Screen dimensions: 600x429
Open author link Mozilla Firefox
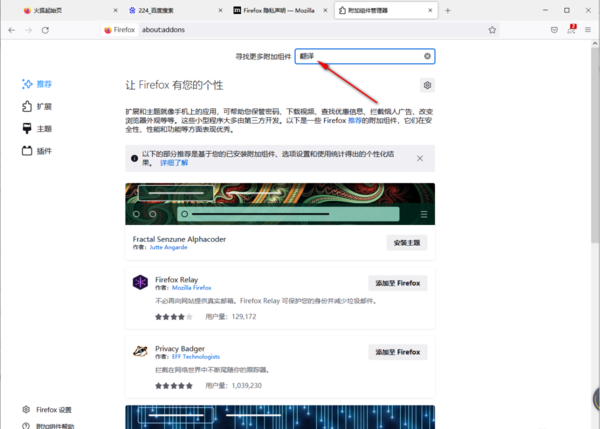(x=191, y=288)
